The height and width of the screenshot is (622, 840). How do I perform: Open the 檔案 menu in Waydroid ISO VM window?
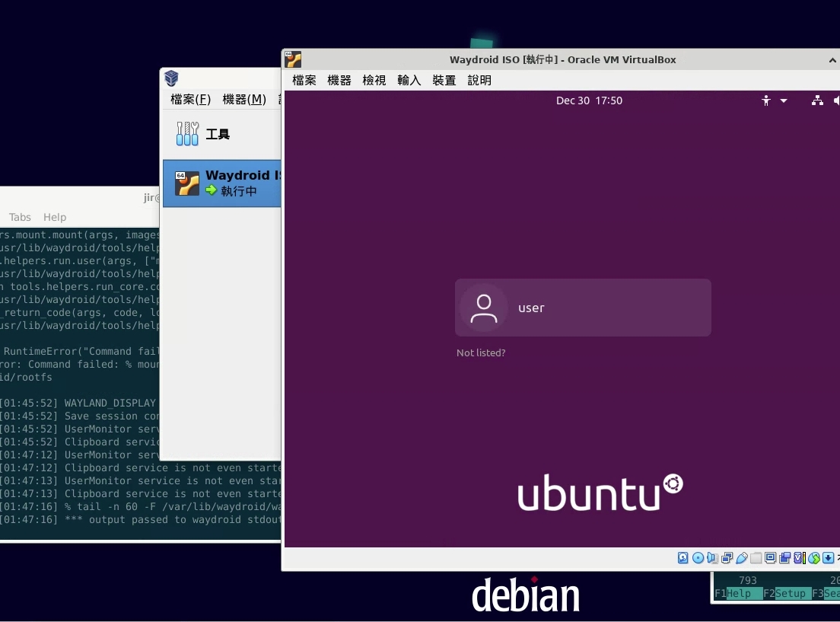304,81
